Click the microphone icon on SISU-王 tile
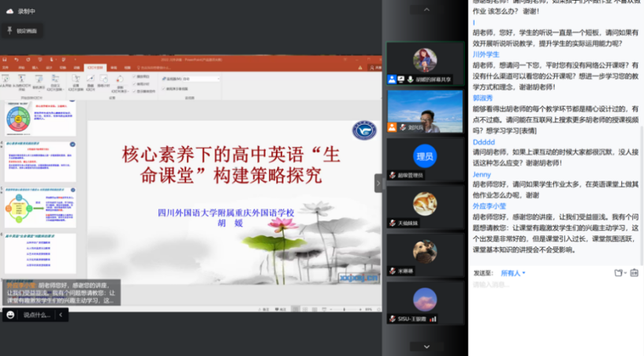The width and height of the screenshot is (644, 356). (x=392, y=319)
